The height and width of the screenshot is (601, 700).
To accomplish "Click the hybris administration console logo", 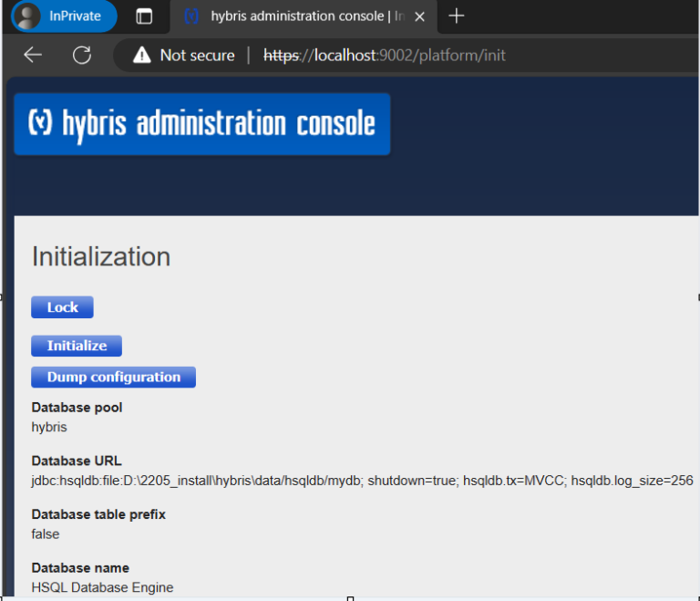I will pos(202,124).
